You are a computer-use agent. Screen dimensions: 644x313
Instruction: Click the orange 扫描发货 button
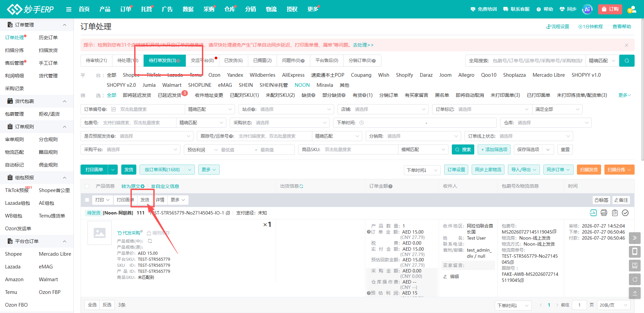tap(589, 170)
